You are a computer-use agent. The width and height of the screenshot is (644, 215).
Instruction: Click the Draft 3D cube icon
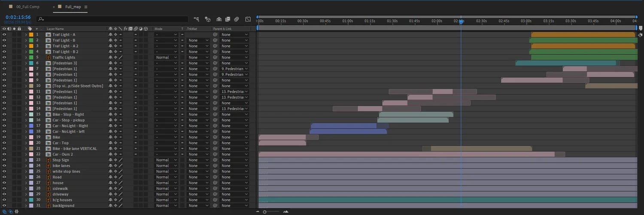208,19
